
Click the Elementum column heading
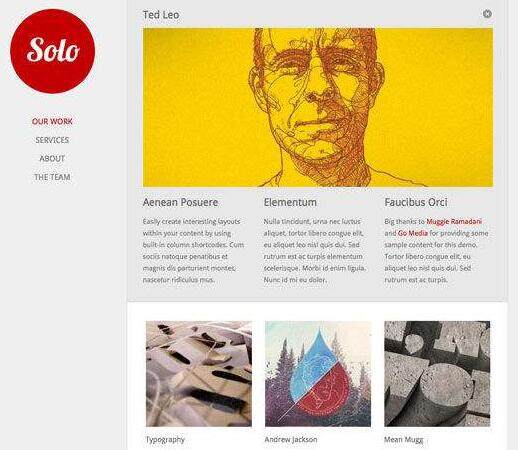pyautogui.click(x=290, y=202)
